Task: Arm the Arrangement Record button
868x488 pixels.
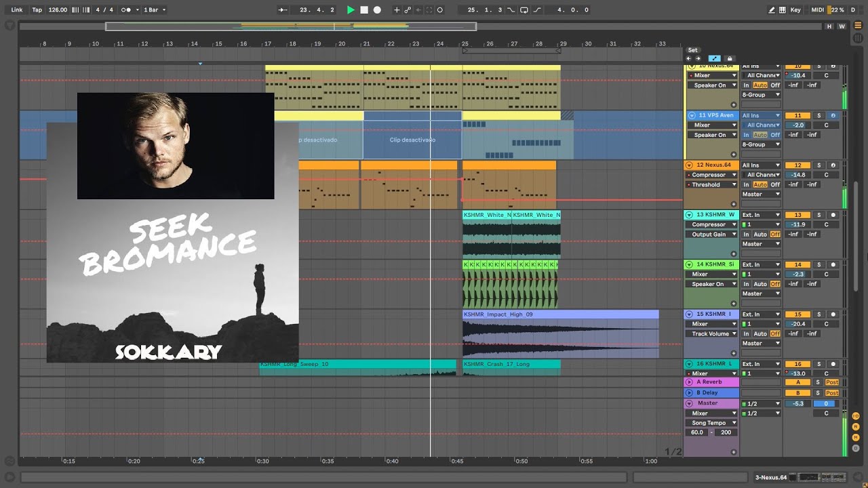Action: pyautogui.click(x=377, y=10)
